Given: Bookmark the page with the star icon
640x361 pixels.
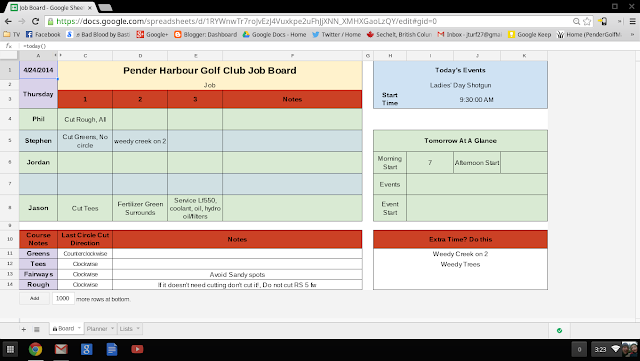Looking at the screenshot, I should tap(587, 21).
